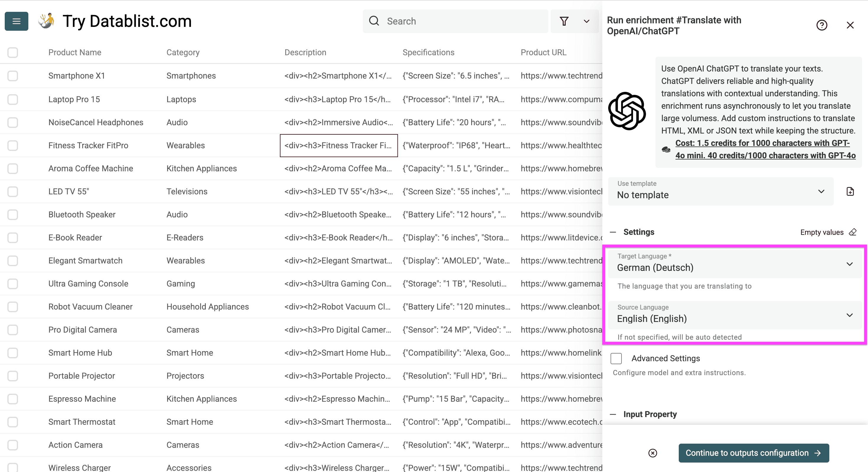Enable the Advanced Settings checkbox
The width and height of the screenshot is (868, 472).
click(616, 358)
